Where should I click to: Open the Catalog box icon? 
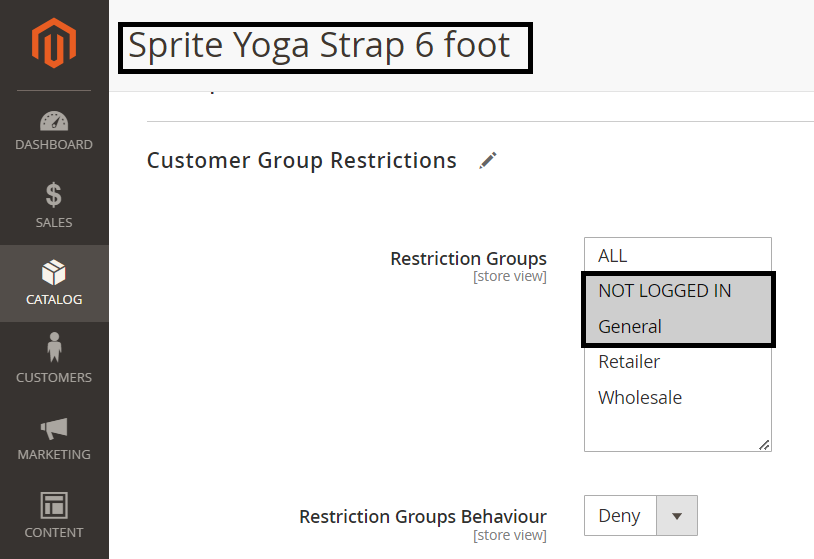(x=54, y=272)
